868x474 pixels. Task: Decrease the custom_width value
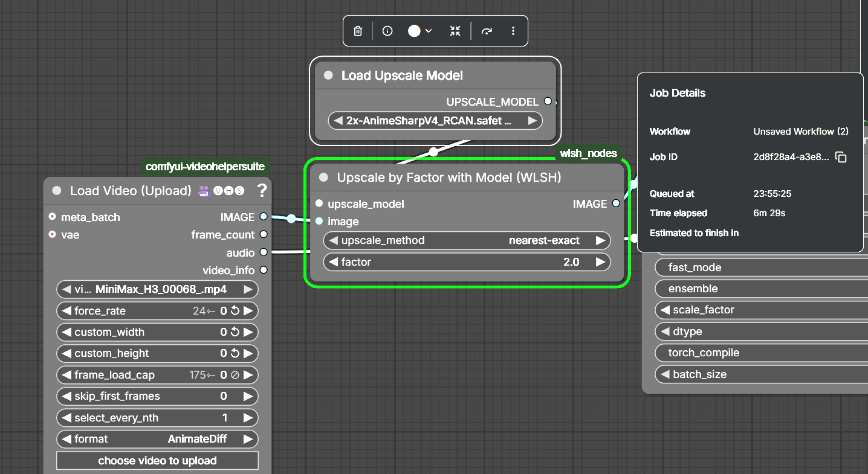[66, 332]
